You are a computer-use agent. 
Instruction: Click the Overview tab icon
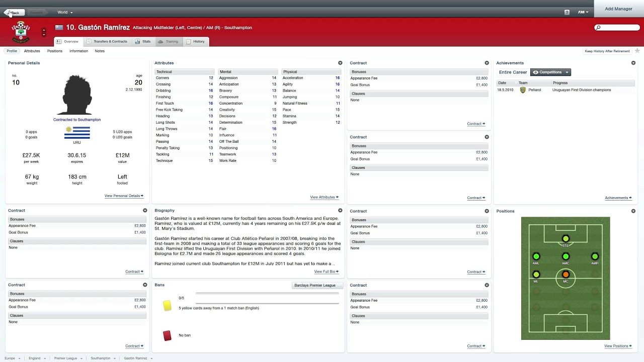59,42
